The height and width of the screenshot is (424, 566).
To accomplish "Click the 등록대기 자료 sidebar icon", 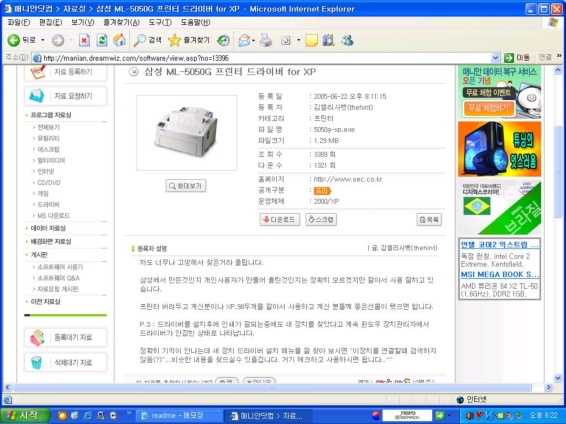I will coord(37,337).
